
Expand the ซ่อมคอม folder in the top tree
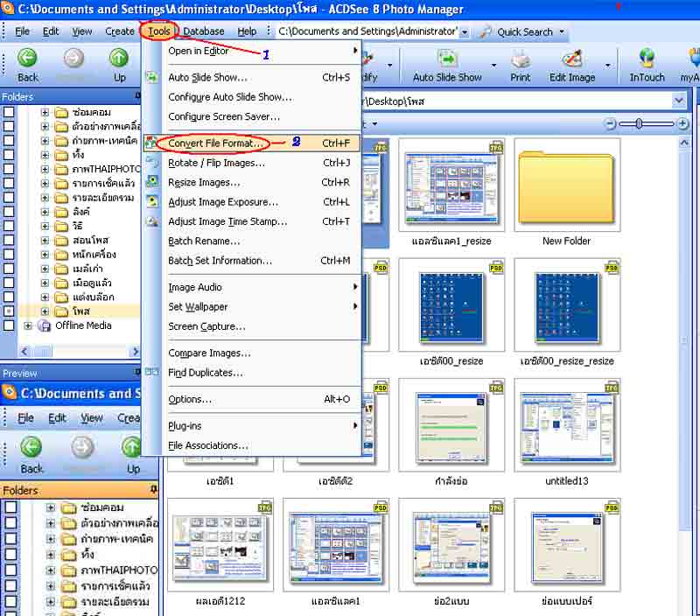click(45, 113)
